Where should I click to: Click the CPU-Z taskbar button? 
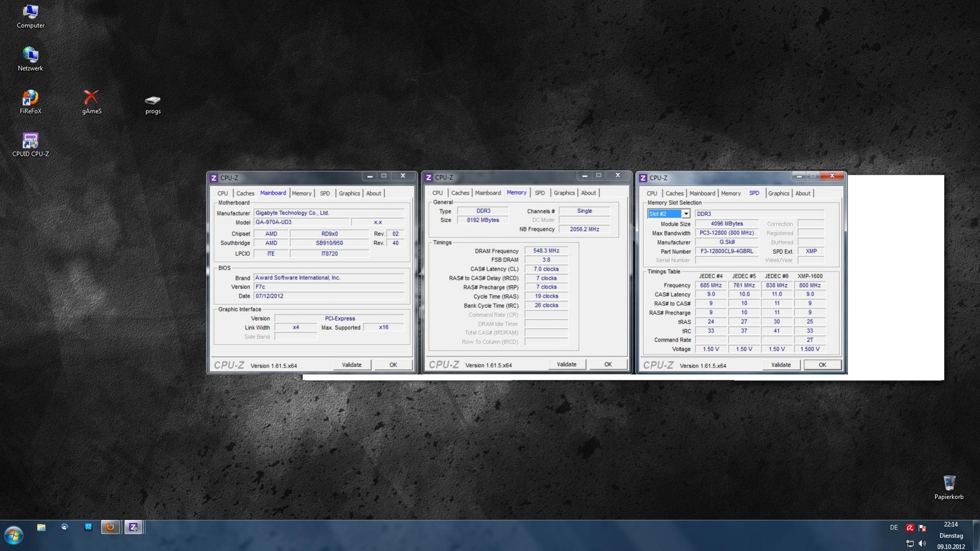[133, 527]
